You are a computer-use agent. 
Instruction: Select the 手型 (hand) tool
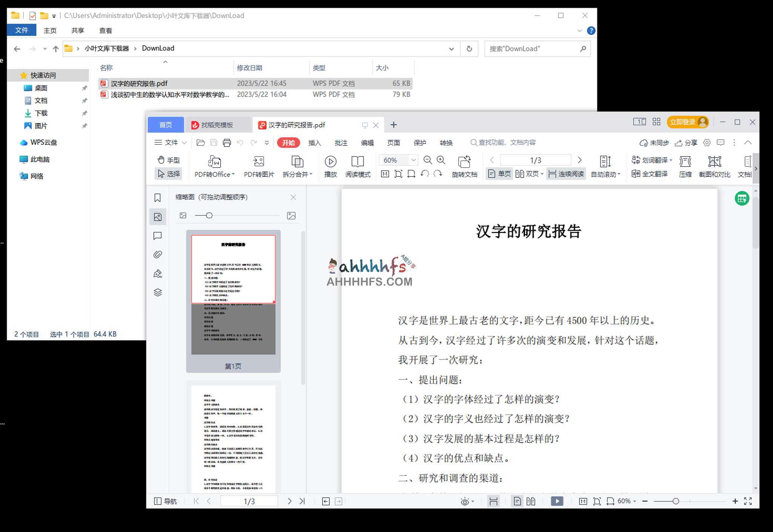[x=169, y=160]
